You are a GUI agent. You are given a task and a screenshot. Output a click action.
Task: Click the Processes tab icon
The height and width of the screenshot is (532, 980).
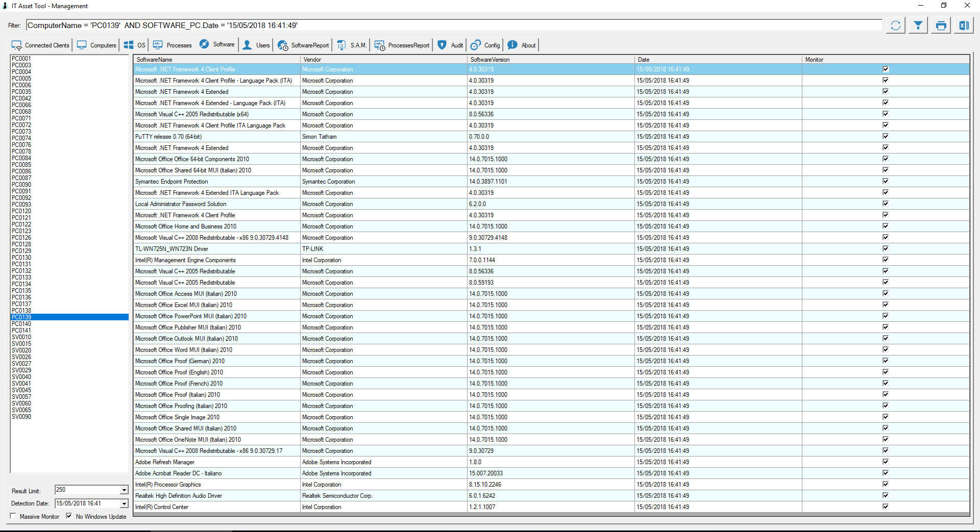(158, 45)
